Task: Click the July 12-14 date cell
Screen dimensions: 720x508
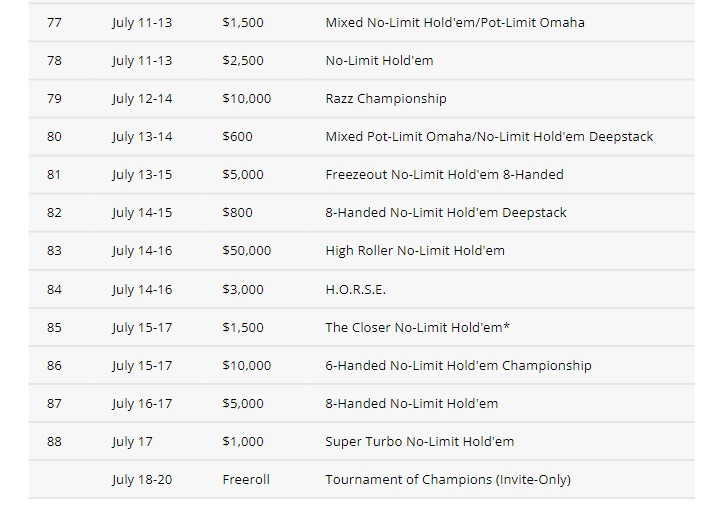Action: click(142, 99)
